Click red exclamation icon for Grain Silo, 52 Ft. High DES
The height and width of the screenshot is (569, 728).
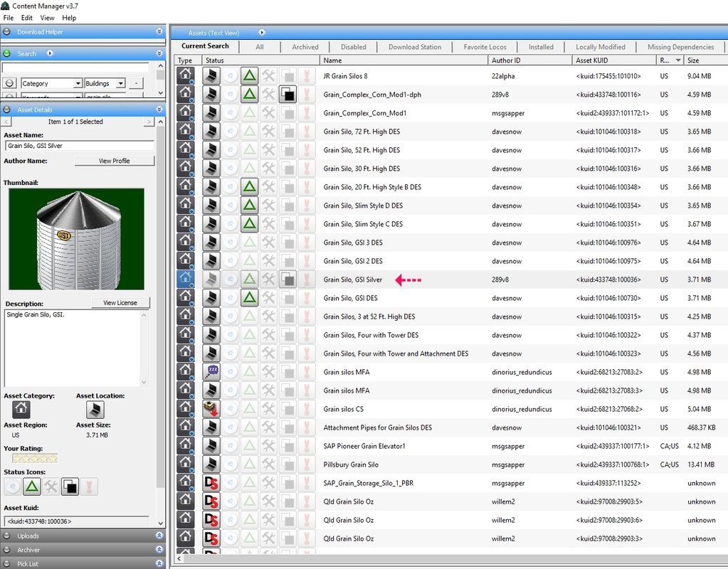[x=307, y=150]
